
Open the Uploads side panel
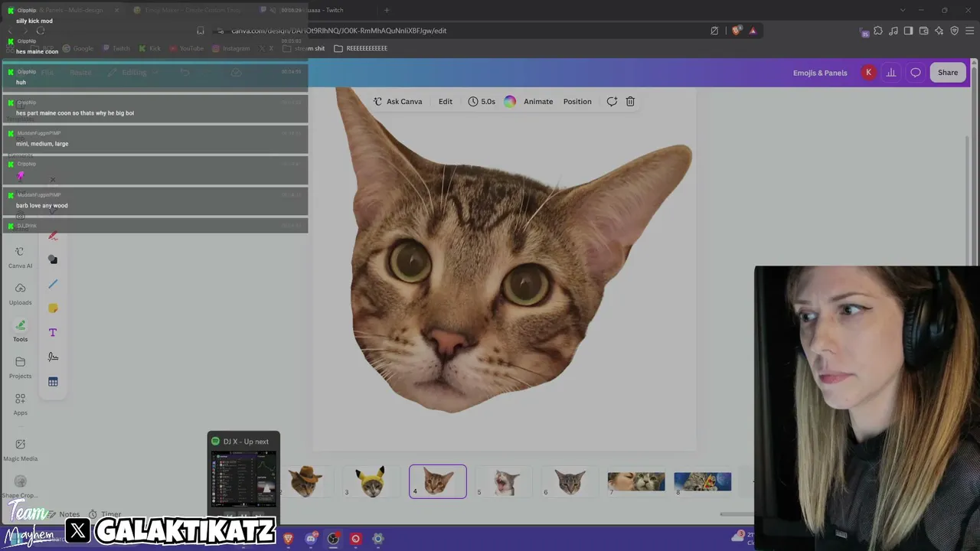(20, 295)
